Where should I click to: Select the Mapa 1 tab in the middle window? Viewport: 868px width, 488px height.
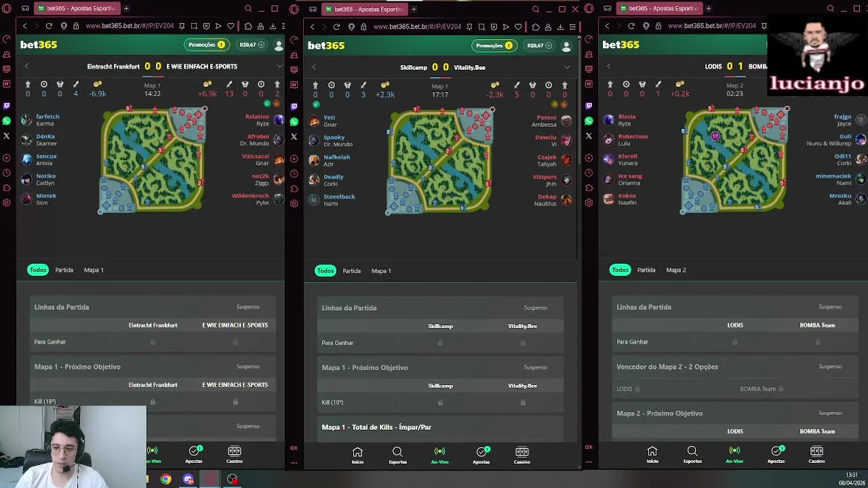(x=381, y=270)
